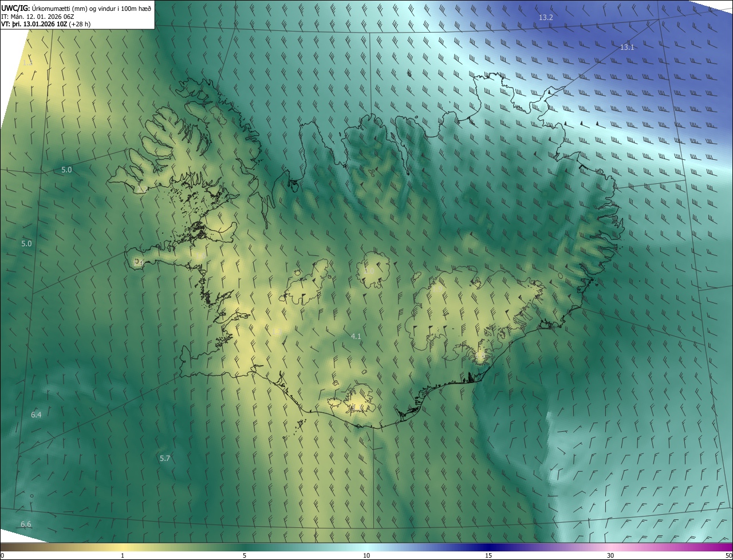
Task: Click the 5.0 label nearest the Westfjords
Action: 66,170
